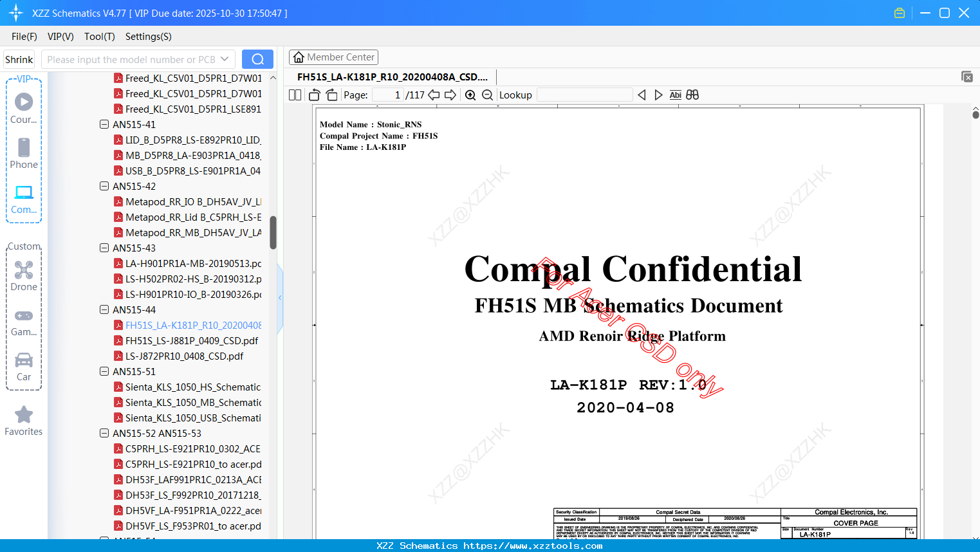The image size is (980, 552).
Task: Open Sienta_KLS_1050_MB_Schematic file
Action: 187,402
